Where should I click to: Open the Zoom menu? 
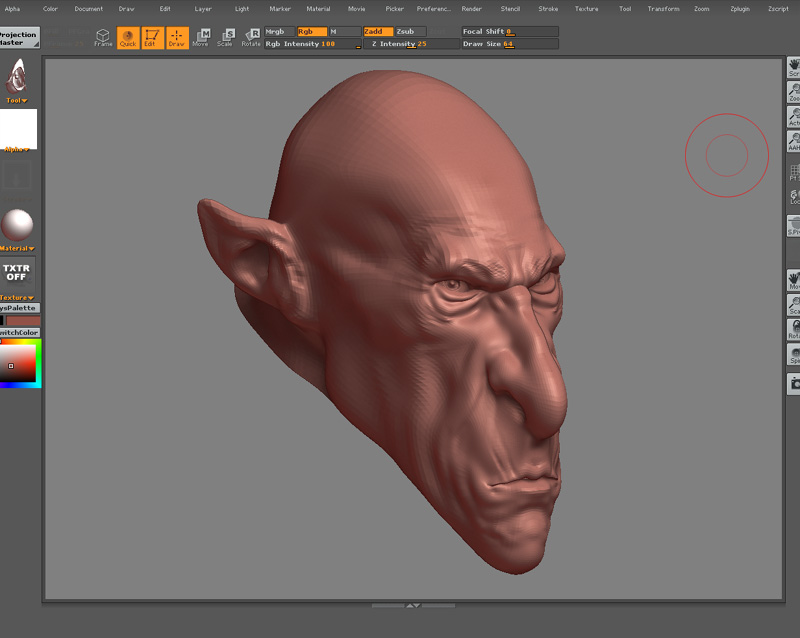702,9
